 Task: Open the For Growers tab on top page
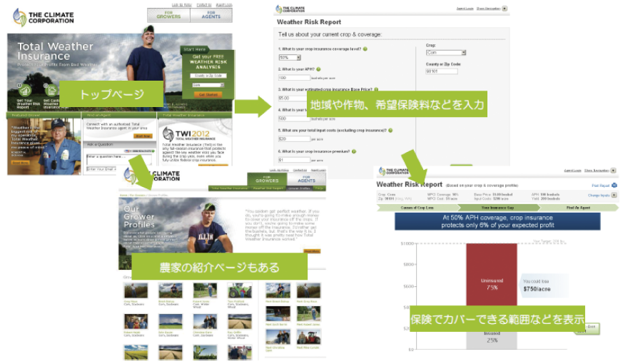click(x=168, y=15)
